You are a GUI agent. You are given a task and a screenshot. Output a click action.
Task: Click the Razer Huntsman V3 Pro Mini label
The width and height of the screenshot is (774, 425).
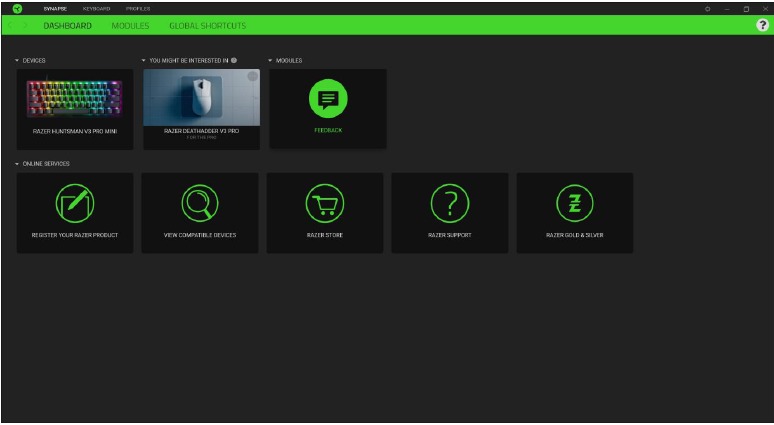point(75,132)
